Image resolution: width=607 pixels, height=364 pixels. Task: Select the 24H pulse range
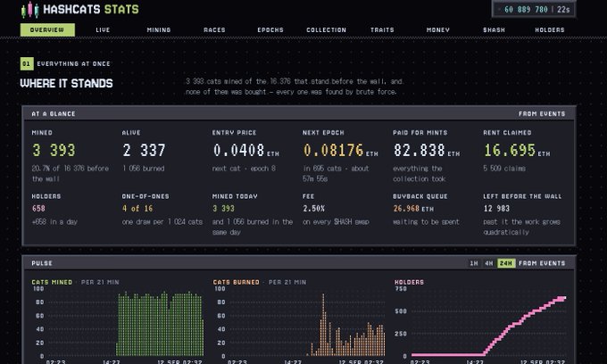(506, 263)
